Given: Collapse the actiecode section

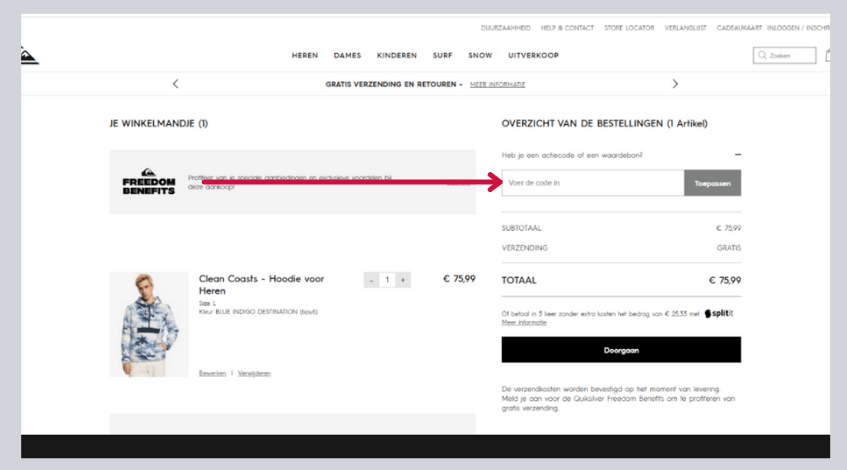Looking at the screenshot, I should [738, 155].
